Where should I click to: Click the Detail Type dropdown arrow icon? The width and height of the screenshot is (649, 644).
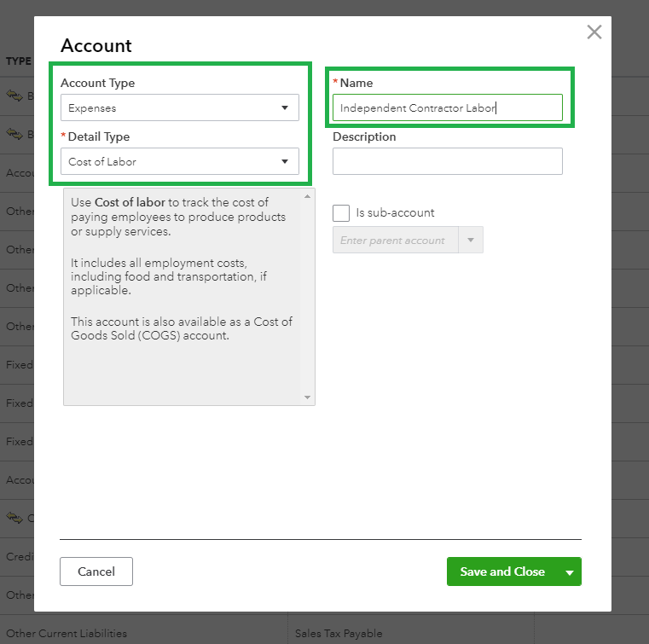285,161
